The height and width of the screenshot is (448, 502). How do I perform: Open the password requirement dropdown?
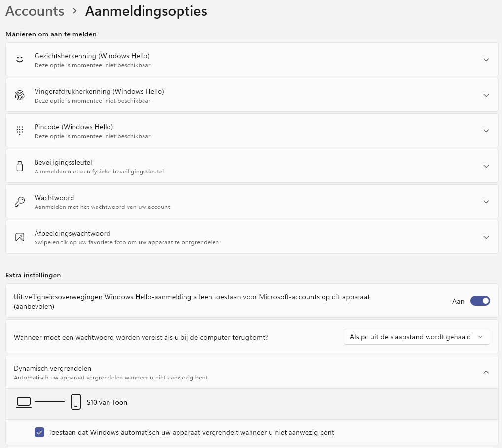[x=417, y=337]
